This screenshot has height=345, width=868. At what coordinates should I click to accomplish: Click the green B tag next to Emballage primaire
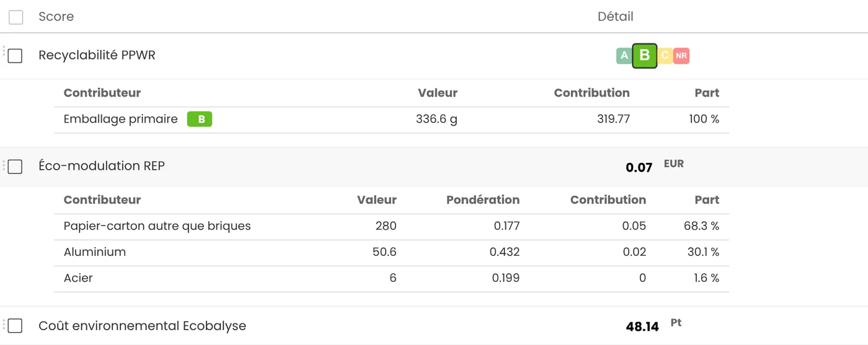click(200, 120)
